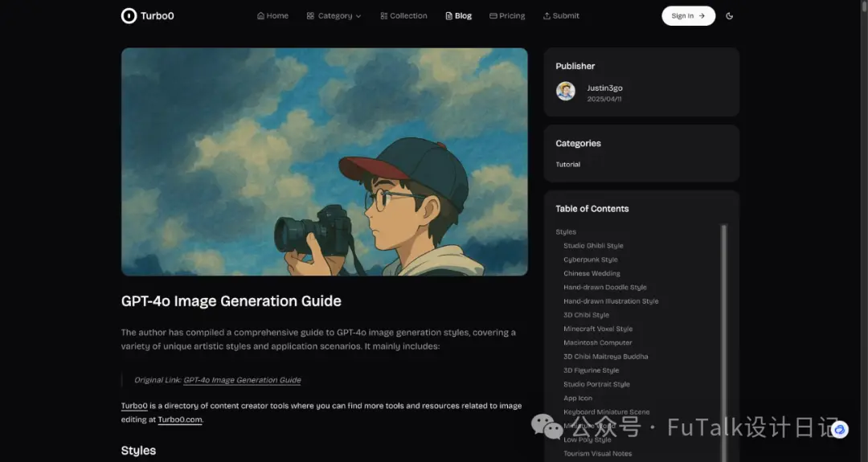868x462 pixels.
Task: Click the blog cover image
Action: [325, 161]
